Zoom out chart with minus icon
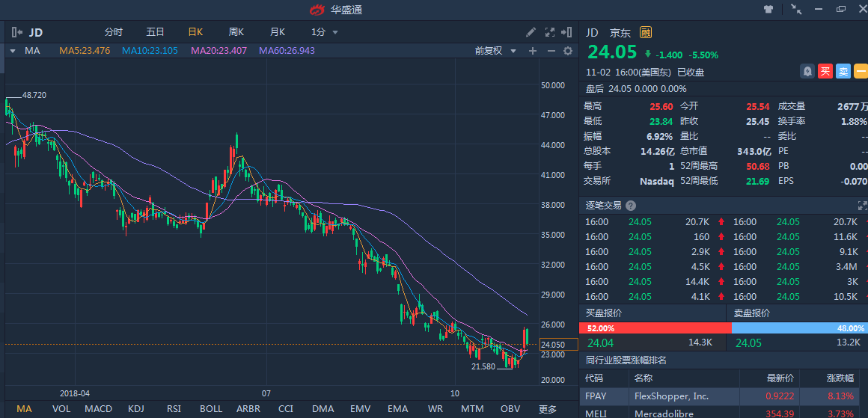Viewport: 868px width, 418px height. 551,51
